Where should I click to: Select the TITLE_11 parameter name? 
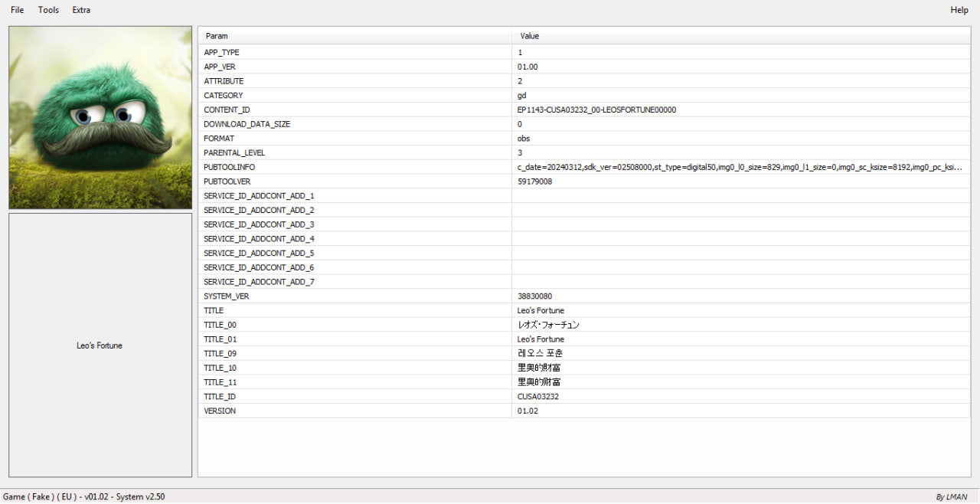pyautogui.click(x=220, y=382)
